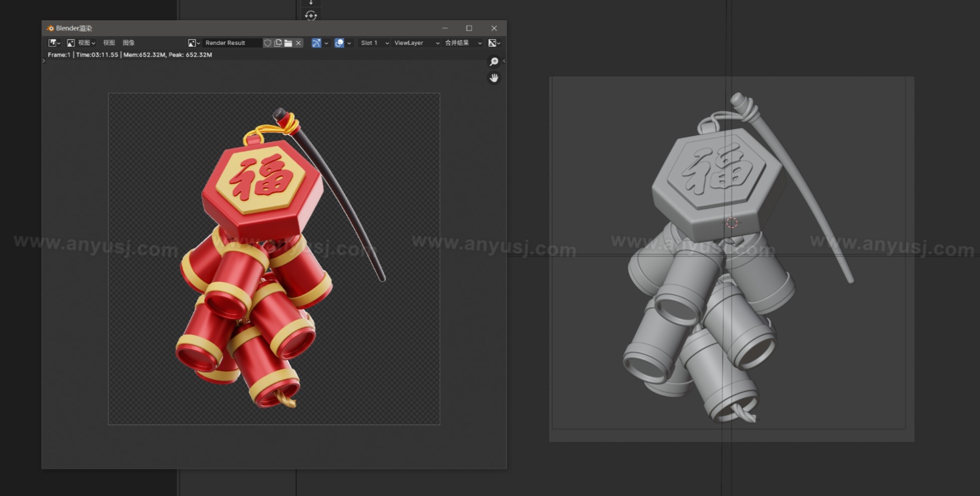Screen dimensions: 980x496
Task: Toggle the overlays display button
Action: click(x=339, y=43)
